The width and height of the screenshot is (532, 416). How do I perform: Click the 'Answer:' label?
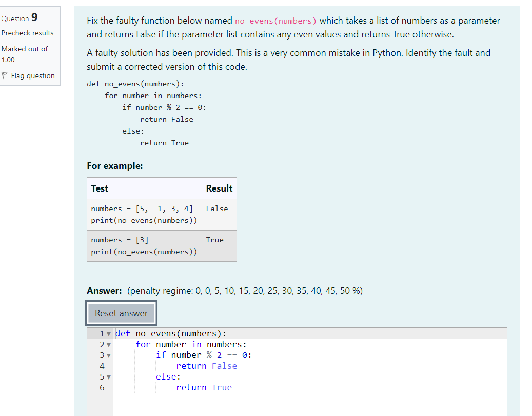(104, 291)
